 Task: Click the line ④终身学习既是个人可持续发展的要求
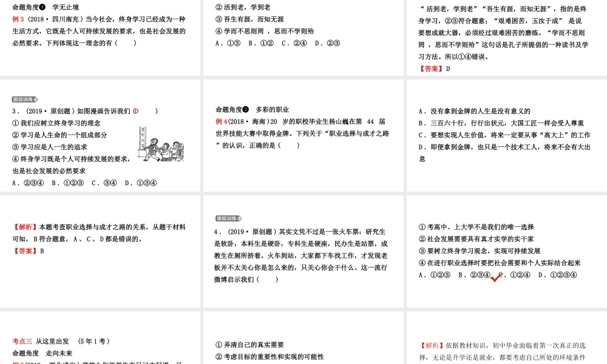pos(71,159)
